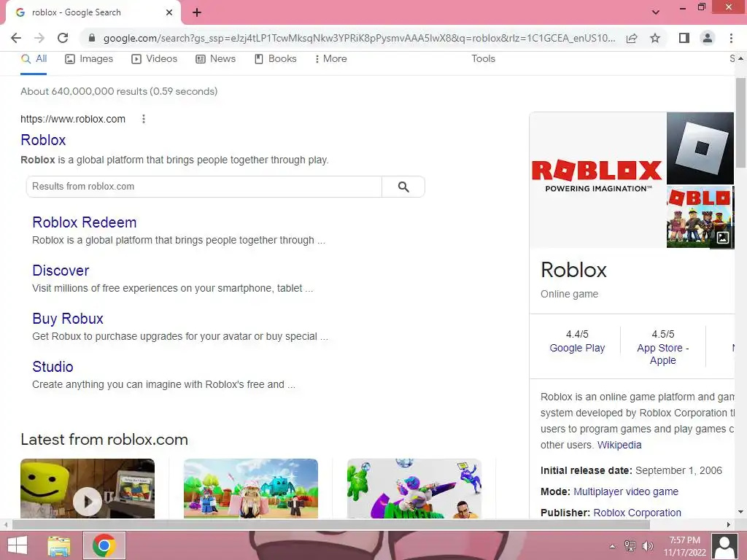The width and height of the screenshot is (747, 560).
Task: Click Chrome icon in taskbar
Action: pos(104,545)
